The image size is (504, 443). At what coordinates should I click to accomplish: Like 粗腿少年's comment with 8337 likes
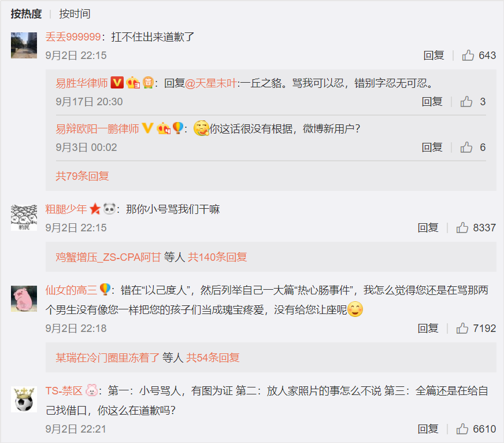click(x=462, y=227)
